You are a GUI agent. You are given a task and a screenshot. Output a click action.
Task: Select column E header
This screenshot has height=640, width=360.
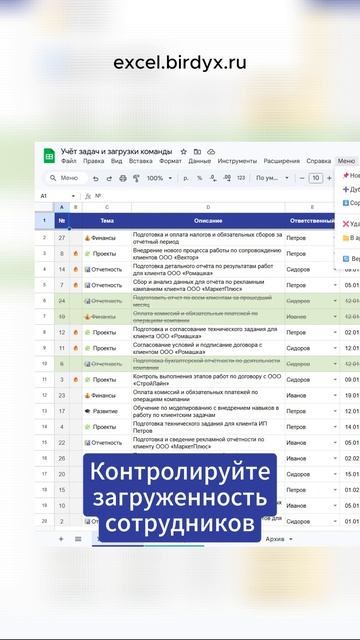312,207
